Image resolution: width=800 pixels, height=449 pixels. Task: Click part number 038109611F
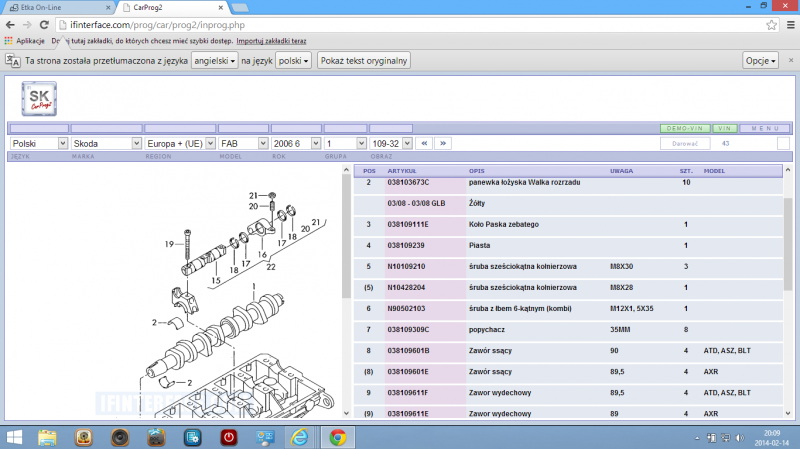408,393
